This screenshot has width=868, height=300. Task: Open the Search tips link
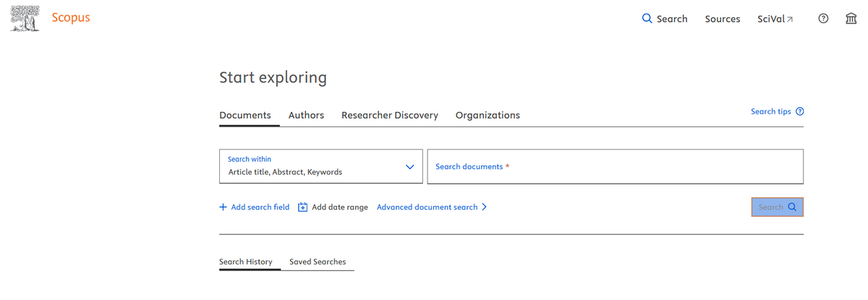770,111
